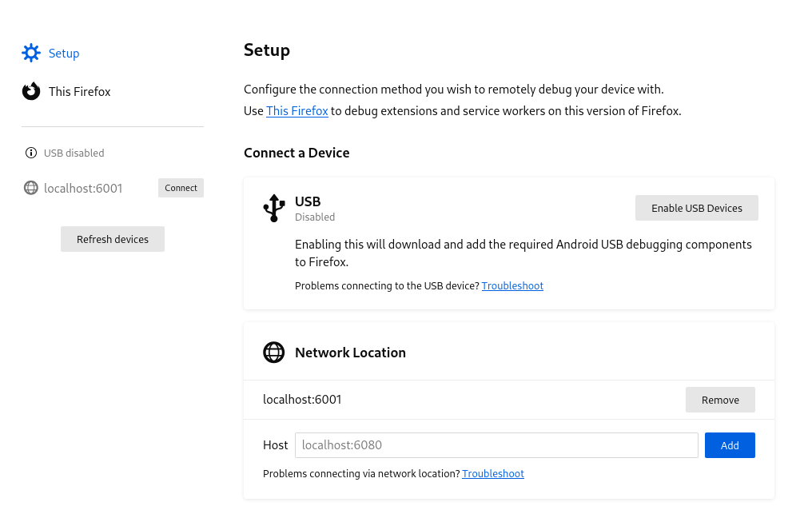Click the Network Location globe icon
The width and height of the screenshot is (812, 530).
273,353
